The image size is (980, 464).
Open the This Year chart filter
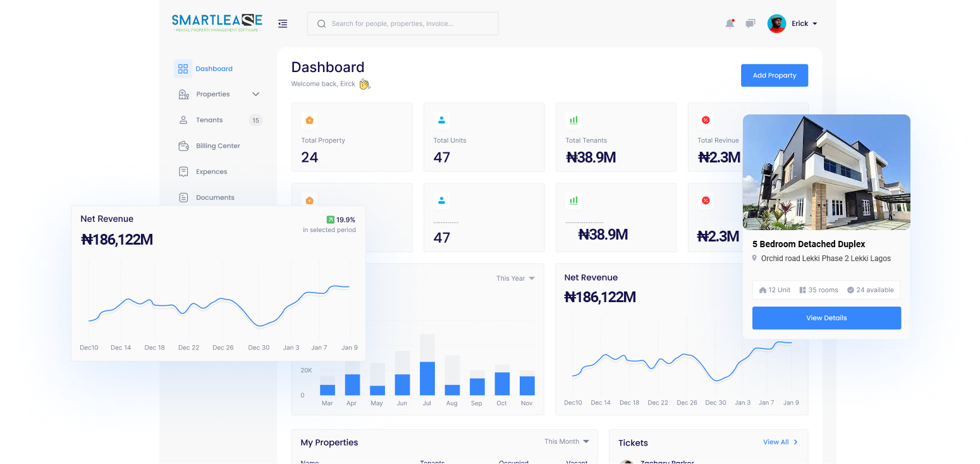[515, 278]
